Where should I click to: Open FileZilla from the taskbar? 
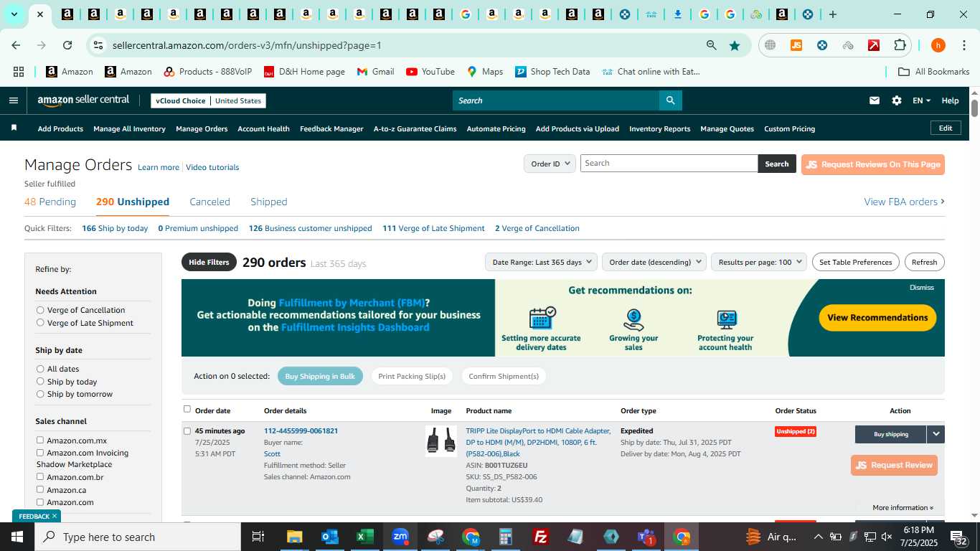(541, 537)
